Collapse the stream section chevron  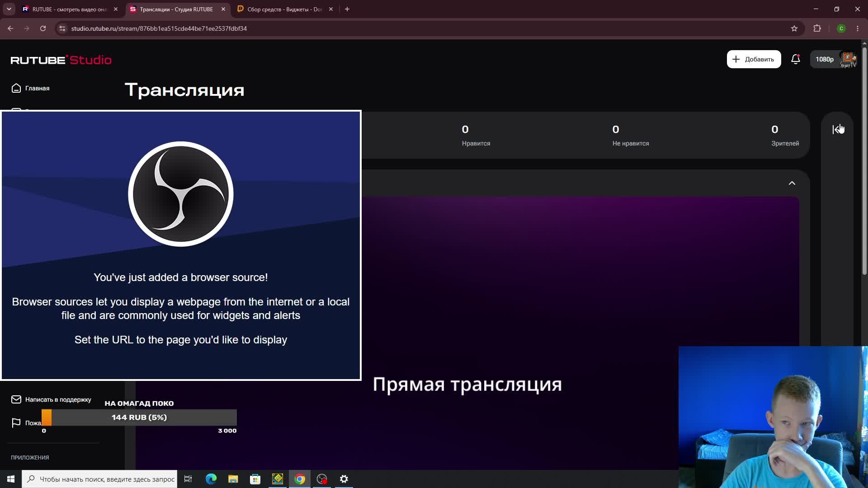tap(792, 183)
